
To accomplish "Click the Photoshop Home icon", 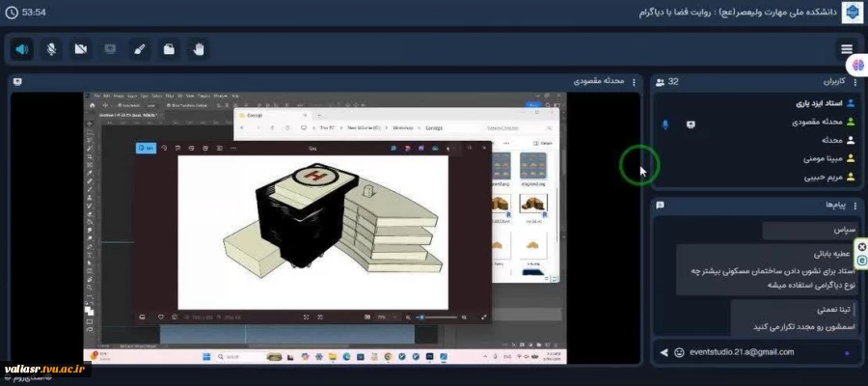I will coord(92,105).
